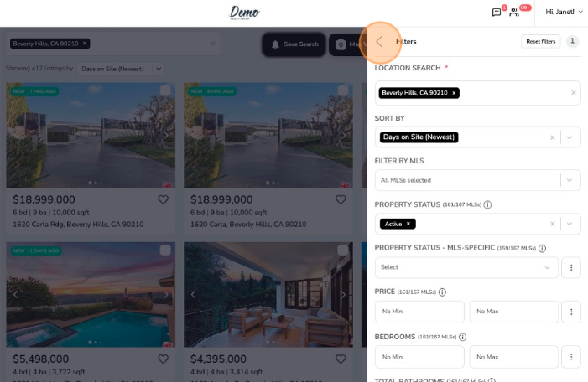Click the Reset filters button
This screenshot has width=588, height=382.
(541, 42)
